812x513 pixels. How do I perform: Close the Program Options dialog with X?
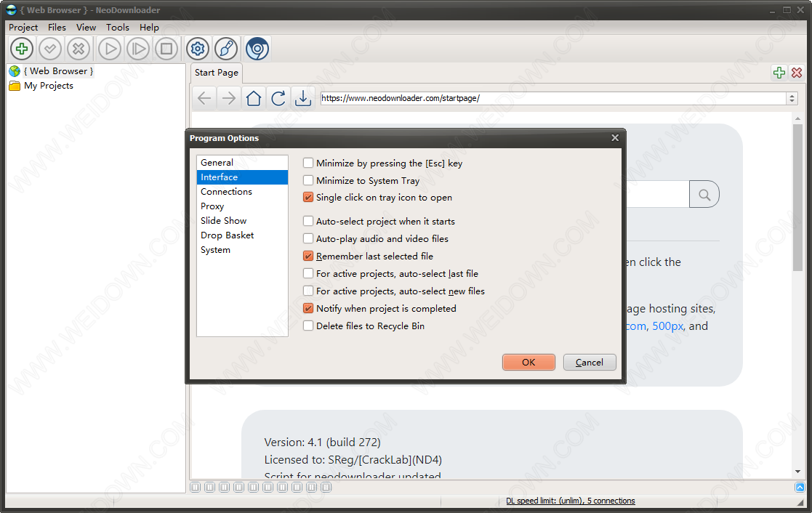[x=615, y=138]
